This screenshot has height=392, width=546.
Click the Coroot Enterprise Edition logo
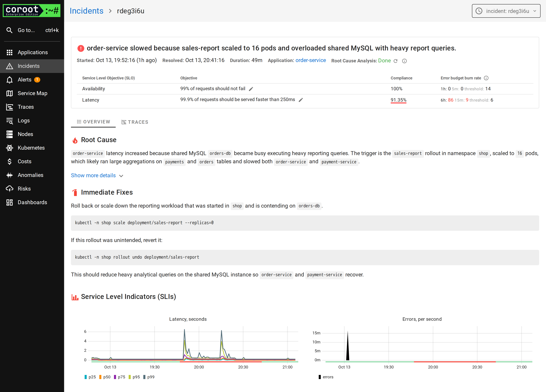pyautogui.click(x=32, y=11)
